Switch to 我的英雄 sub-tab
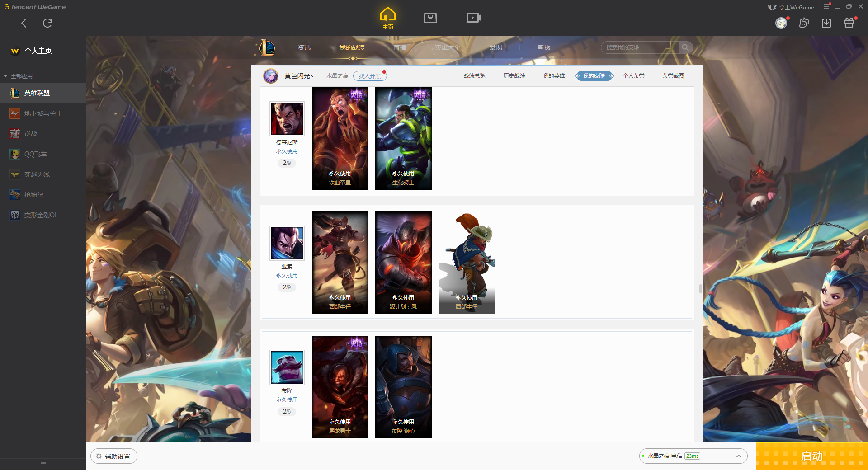 pos(554,76)
